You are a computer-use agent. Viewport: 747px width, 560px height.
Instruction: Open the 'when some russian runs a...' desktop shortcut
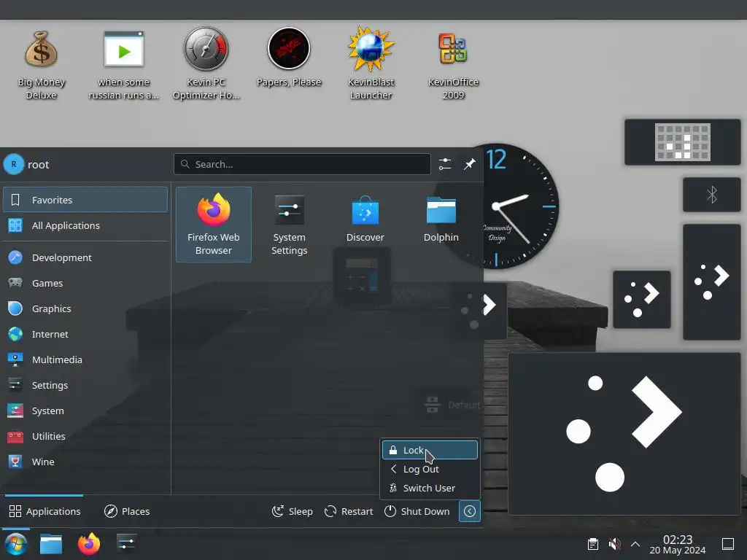coord(123,65)
